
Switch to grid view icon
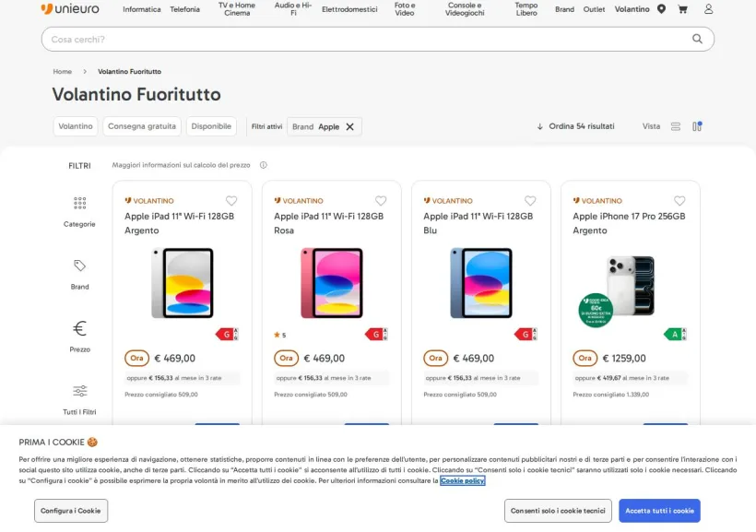(697, 126)
